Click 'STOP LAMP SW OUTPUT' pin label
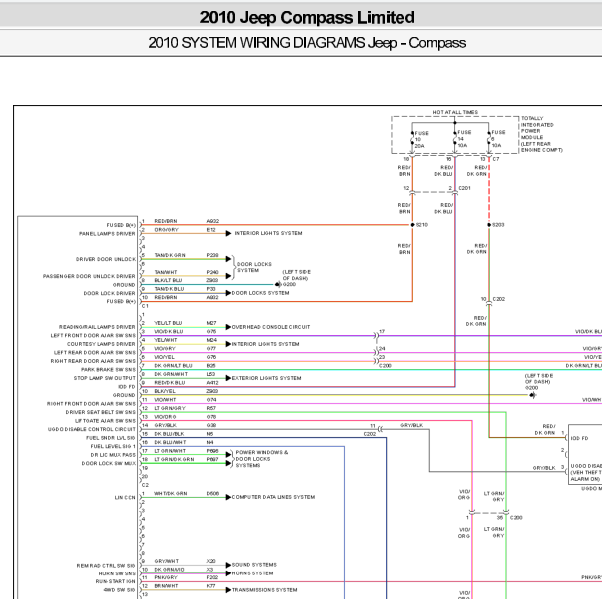This screenshot has width=602, height=599. [104, 378]
